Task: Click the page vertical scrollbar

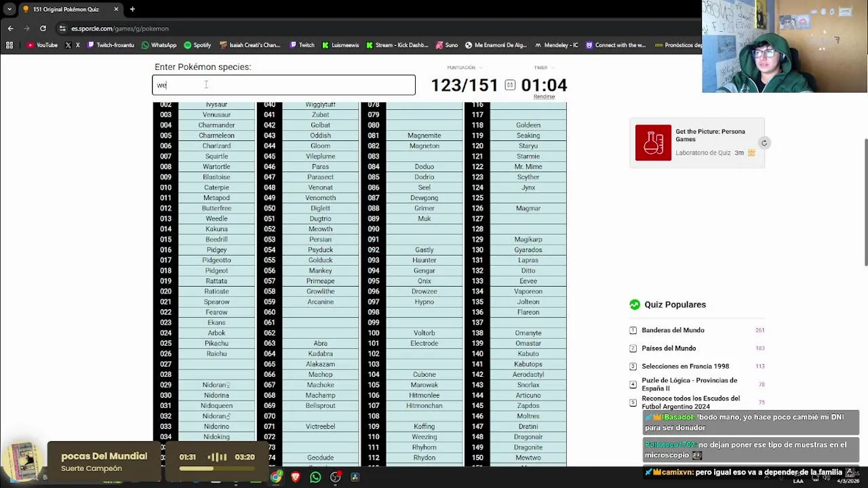Action: (x=865, y=202)
